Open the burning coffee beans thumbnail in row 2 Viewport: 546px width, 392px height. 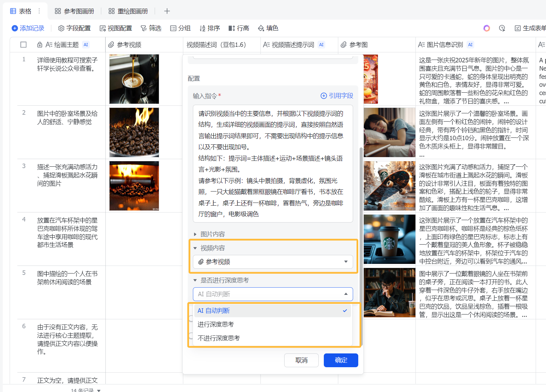[134, 132]
